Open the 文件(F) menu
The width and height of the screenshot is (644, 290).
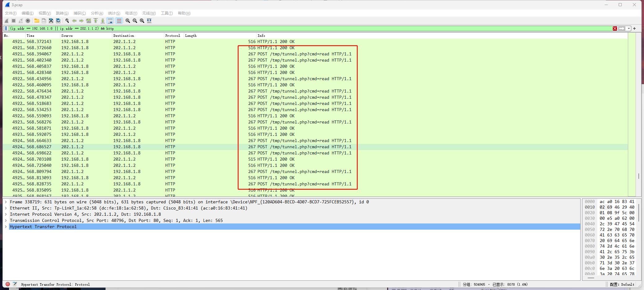[11, 13]
